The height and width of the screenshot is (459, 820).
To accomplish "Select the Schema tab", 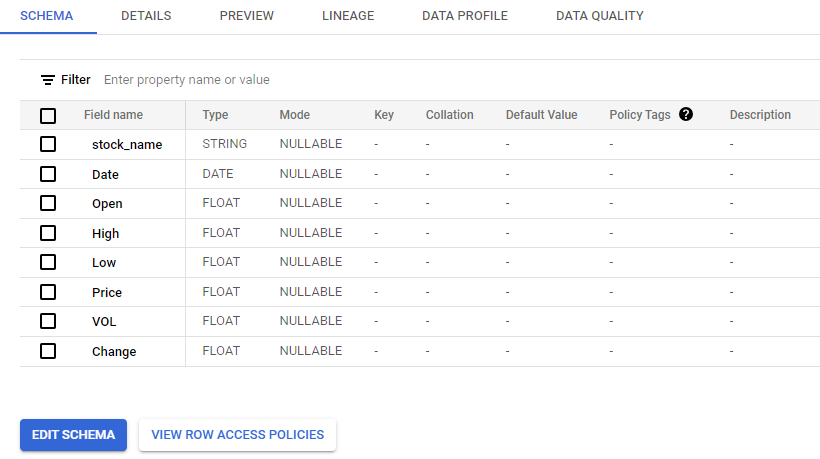I will [x=47, y=16].
